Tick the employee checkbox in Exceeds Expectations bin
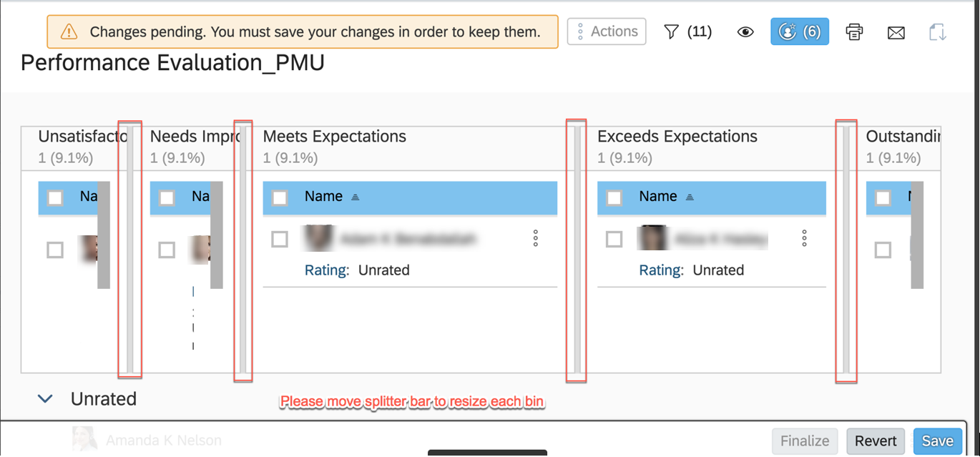Image resolution: width=980 pixels, height=457 pixels. (614, 239)
